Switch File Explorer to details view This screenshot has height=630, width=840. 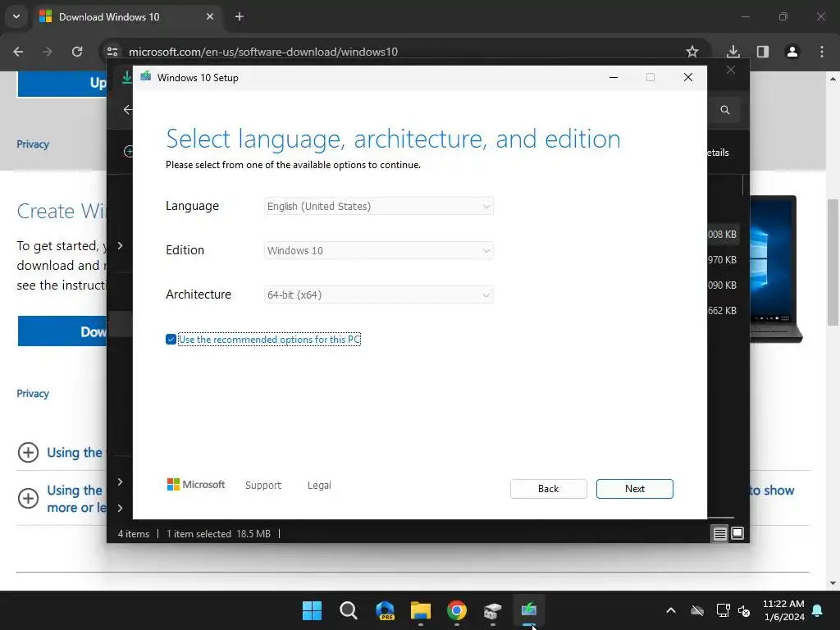(x=720, y=533)
